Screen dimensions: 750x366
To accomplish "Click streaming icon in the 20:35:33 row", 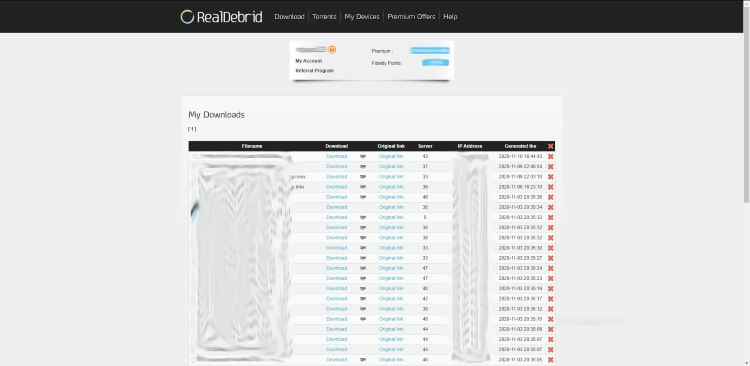I will click(363, 217).
